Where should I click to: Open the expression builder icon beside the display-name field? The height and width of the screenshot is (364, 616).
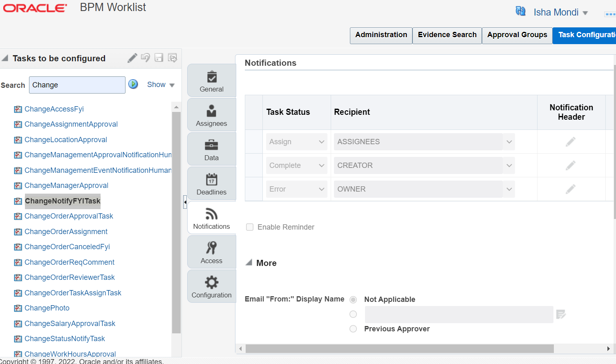click(561, 314)
